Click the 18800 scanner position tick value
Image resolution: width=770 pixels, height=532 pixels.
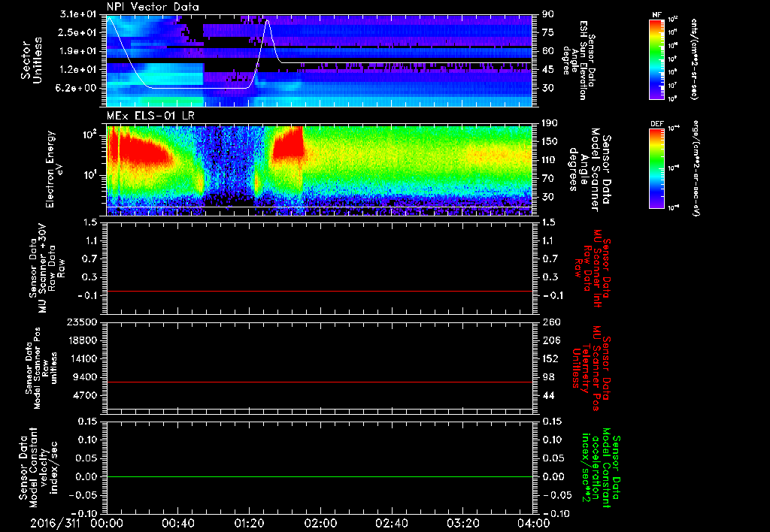pyautogui.click(x=81, y=340)
